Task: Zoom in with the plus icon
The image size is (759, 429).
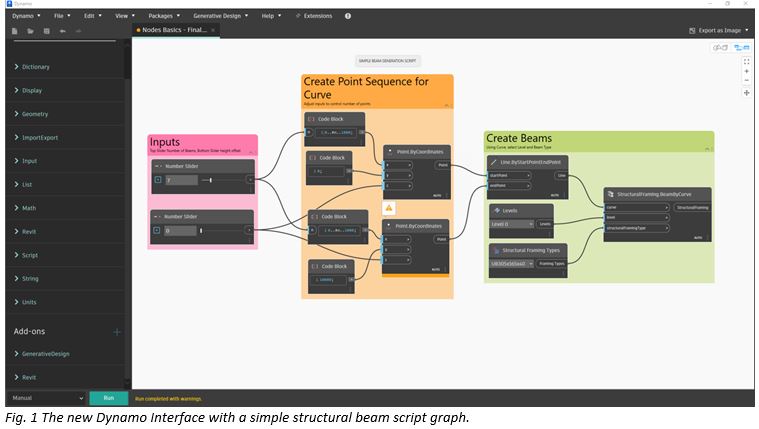Action: [746, 71]
